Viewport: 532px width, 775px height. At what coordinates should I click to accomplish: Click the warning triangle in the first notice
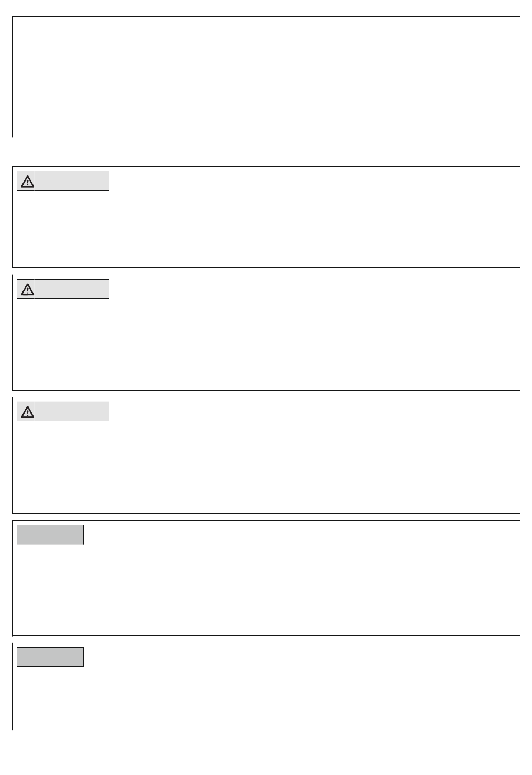27,182
